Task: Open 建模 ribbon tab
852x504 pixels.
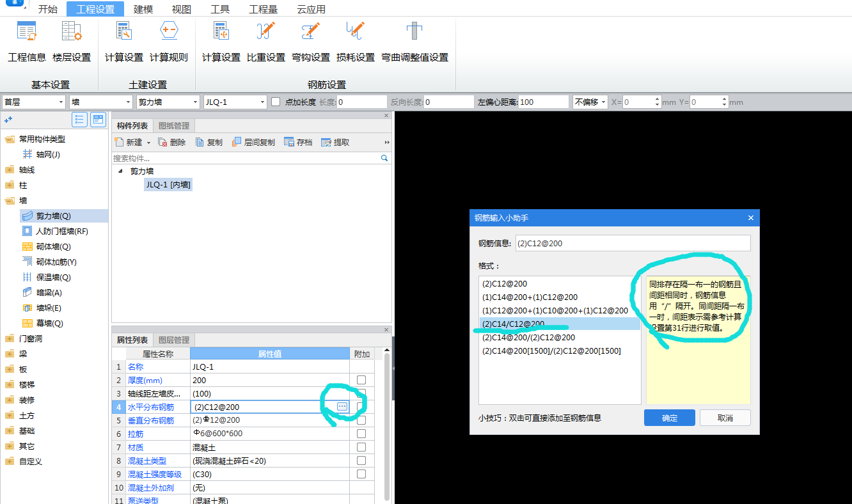Action: click(143, 9)
